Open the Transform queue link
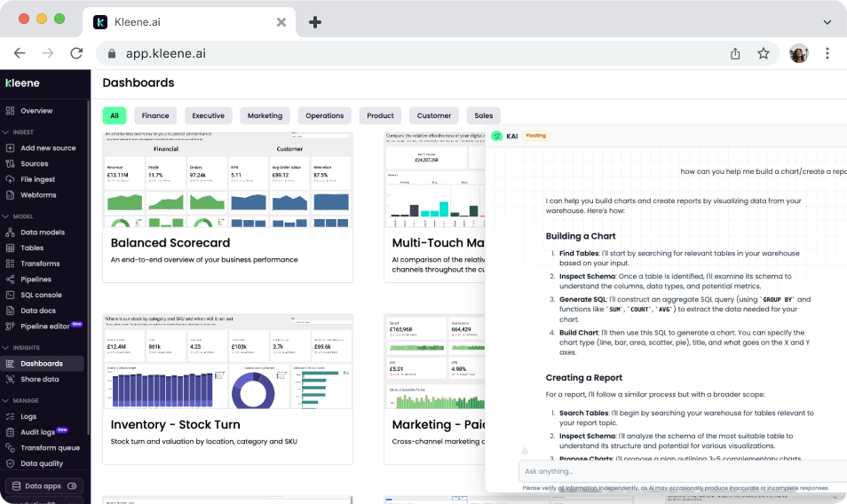This screenshot has height=504, width=847. [x=51, y=447]
